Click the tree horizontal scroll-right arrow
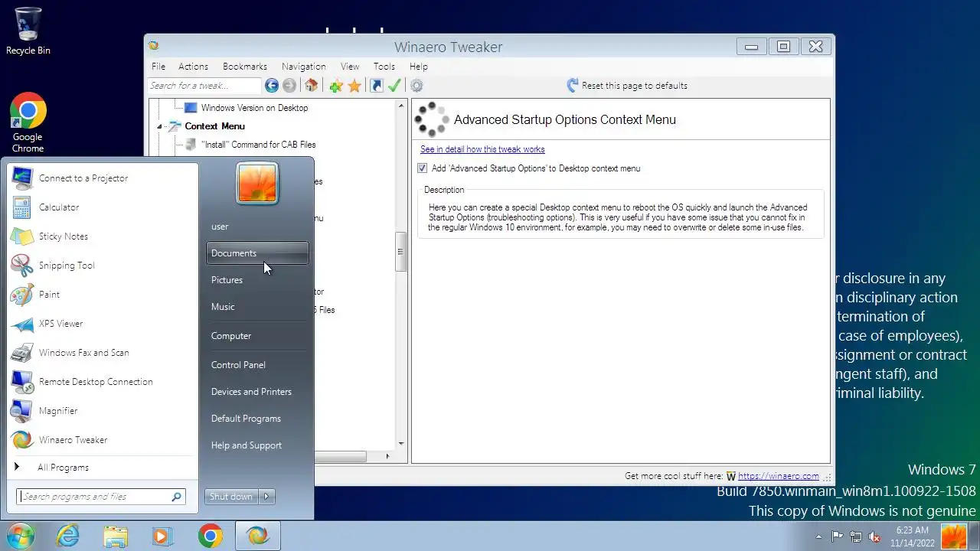 click(x=387, y=456)
